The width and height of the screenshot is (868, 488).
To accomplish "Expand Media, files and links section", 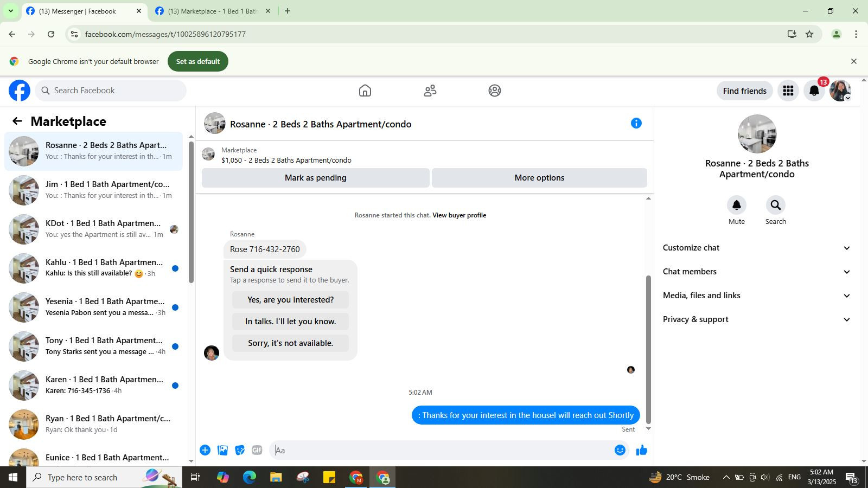I will (756, 296).
